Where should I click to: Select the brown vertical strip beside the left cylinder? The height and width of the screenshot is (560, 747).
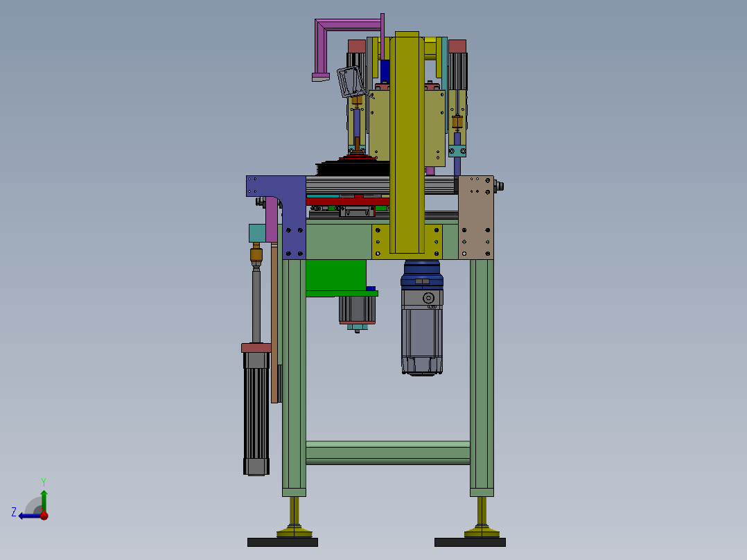(274, 323)
